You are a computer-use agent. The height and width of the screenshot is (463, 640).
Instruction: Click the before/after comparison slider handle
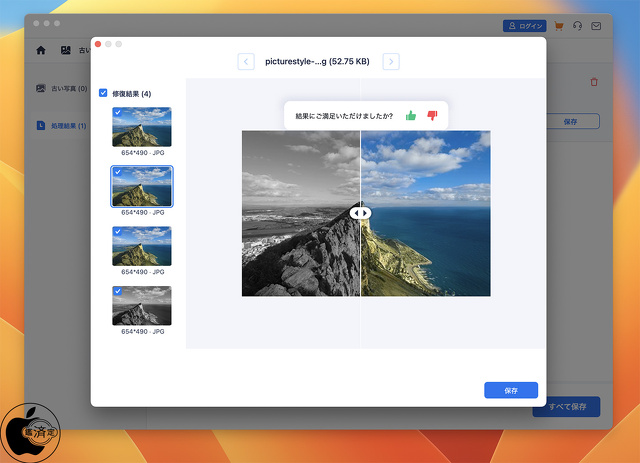360,213
